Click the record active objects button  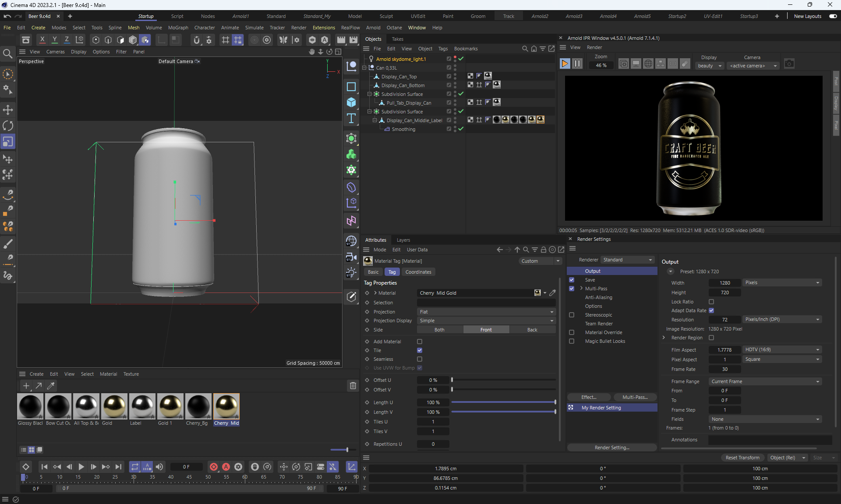pyautogui.click(x=214, y=467)
